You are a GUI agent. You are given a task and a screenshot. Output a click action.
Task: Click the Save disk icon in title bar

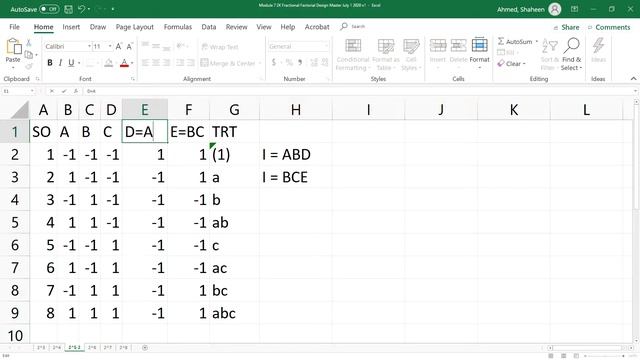point(69,9)
